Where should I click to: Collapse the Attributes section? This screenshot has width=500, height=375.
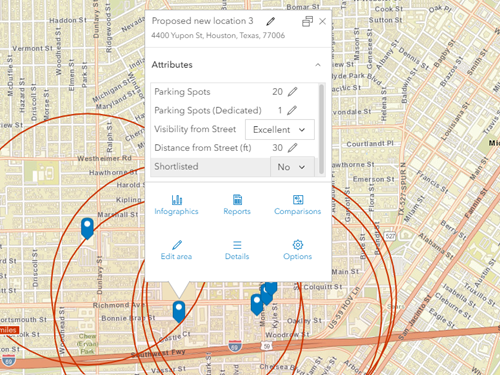(318, 65)
